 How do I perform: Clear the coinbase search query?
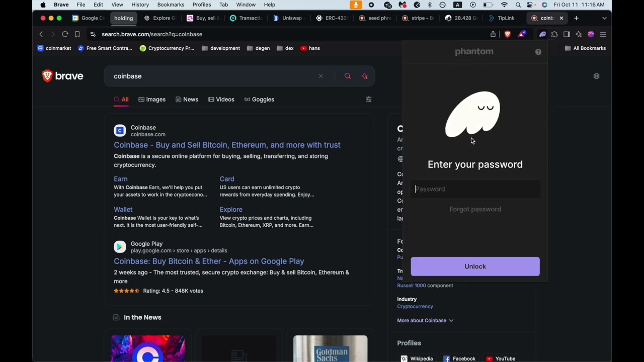pos(320,76)
